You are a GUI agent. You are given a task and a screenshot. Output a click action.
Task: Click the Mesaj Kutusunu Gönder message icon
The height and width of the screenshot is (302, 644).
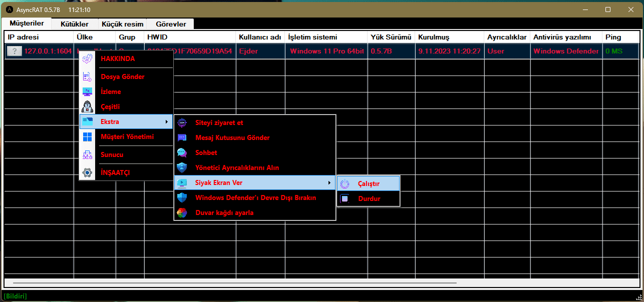point(182,137)
